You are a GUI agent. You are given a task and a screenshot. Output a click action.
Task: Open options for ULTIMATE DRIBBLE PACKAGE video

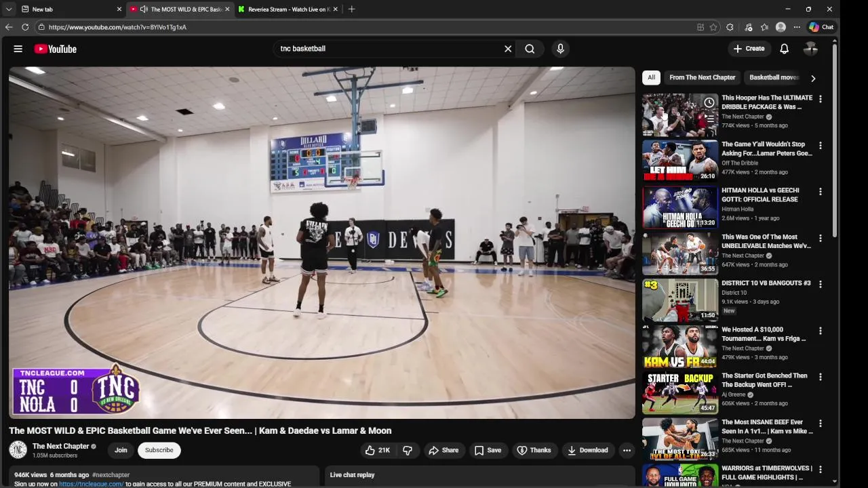pos(820,99)
